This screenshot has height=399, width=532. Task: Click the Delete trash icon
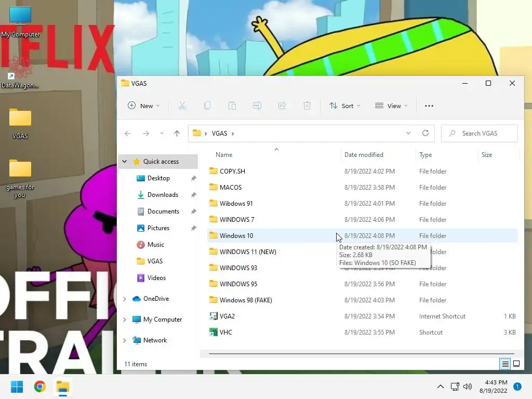pos(307,106)
